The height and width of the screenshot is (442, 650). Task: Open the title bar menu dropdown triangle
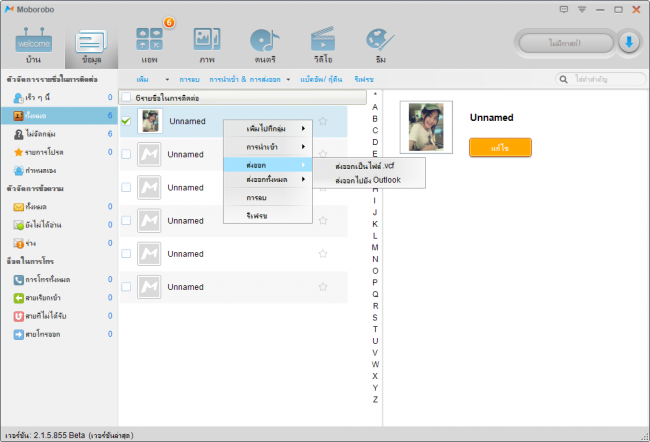coord(582,9)
